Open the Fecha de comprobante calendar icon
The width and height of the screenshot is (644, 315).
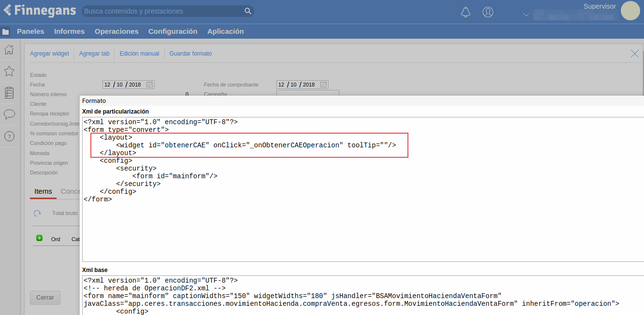click(324, 85)
